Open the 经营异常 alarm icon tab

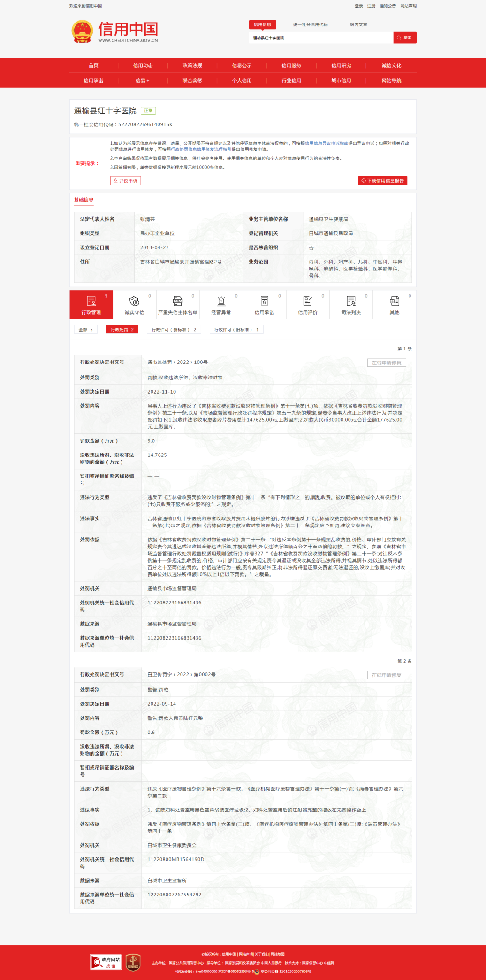pos(221,305)
